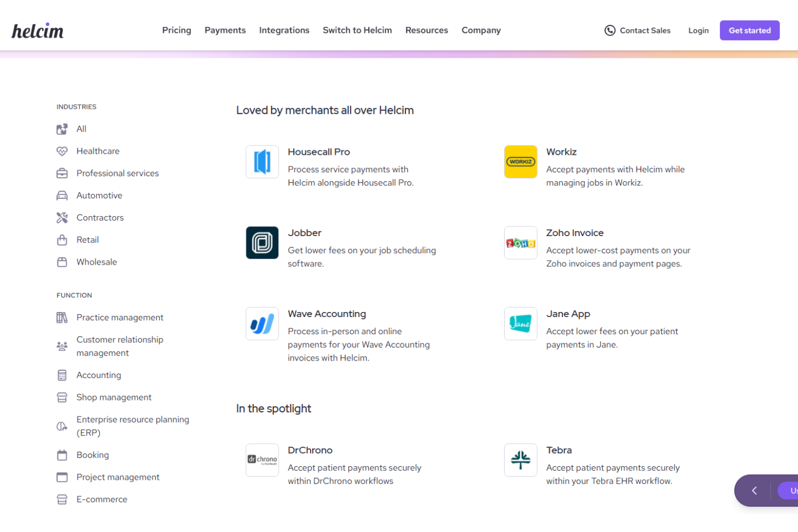Click the Automotive car icon
This screenshot has height=532, width=798.
(x=62, y=195)
